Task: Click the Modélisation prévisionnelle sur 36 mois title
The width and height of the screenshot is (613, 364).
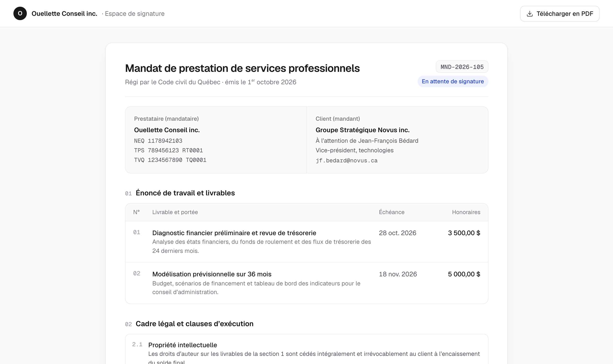Action: coord(212,274)
